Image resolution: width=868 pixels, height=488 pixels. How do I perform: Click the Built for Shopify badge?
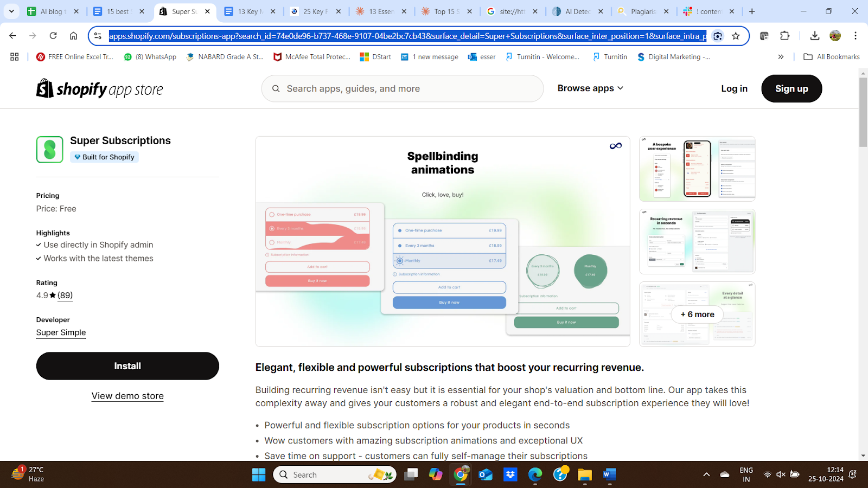pos(105,157)
